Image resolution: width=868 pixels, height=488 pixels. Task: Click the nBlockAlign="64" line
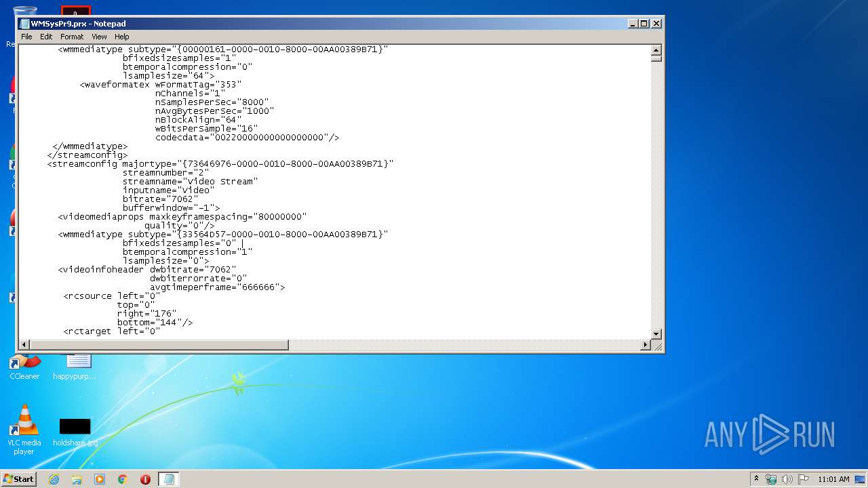tap(198, 120)
